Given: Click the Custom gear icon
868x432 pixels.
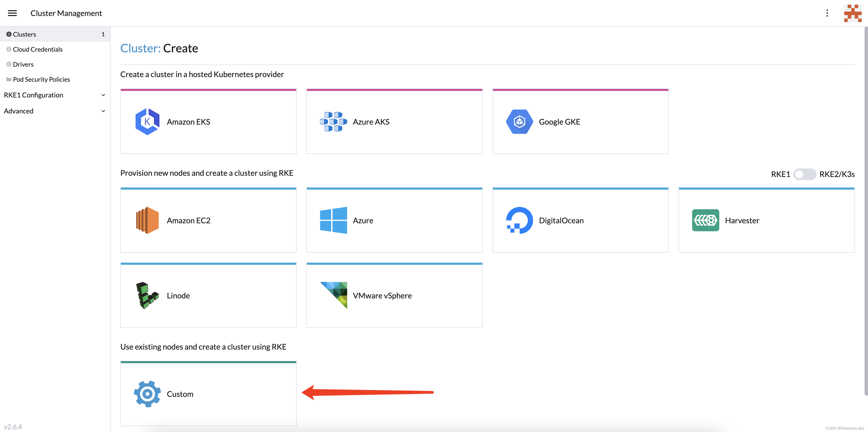Looking at the screenshot, I should pos(147,394).
